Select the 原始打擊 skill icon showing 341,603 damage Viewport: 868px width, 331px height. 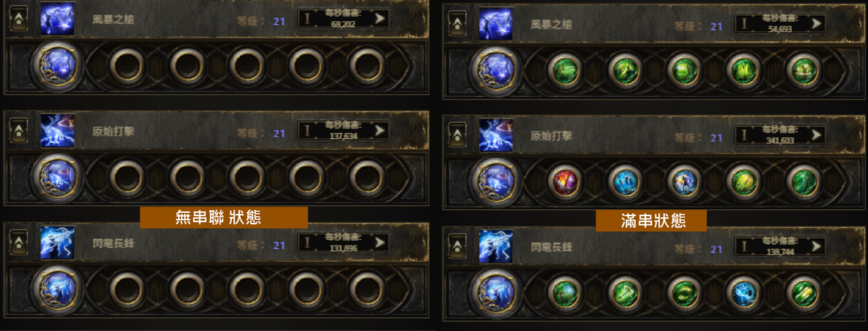(495, 135)
